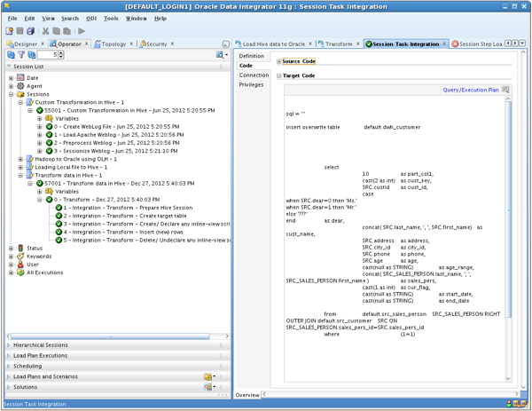Viewport: 532px width, 411px height.
Task: Collapse Custom Transformation in Hive - 1 node
Action: tap(20, 102)
